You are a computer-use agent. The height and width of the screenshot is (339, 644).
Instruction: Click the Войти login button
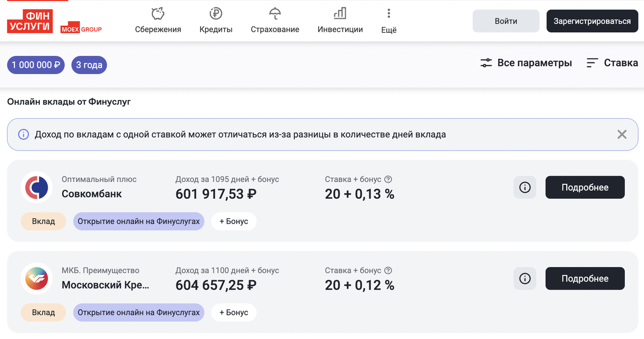pos(506,21)
